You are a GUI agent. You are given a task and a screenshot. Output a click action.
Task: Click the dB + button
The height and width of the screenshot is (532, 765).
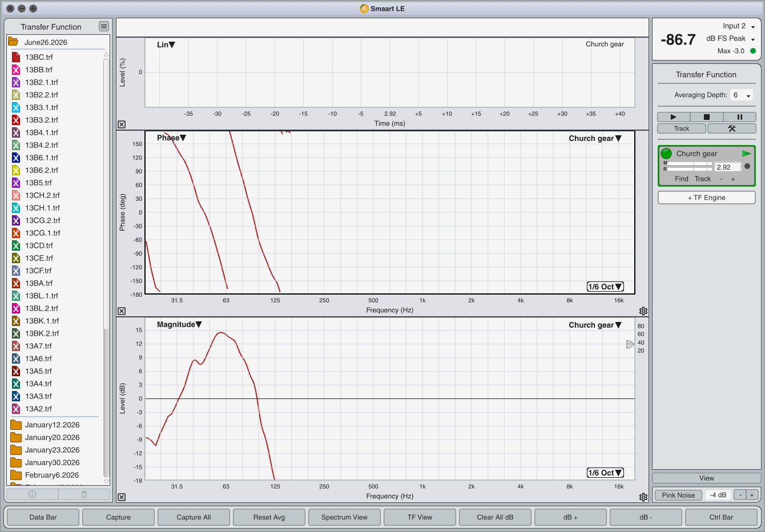click(x=570, y=517)
